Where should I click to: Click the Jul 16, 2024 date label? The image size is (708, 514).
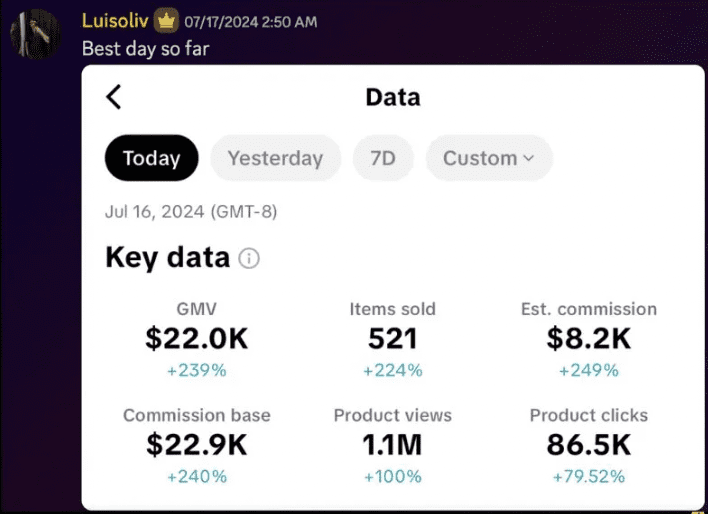(x=191, y=212)
